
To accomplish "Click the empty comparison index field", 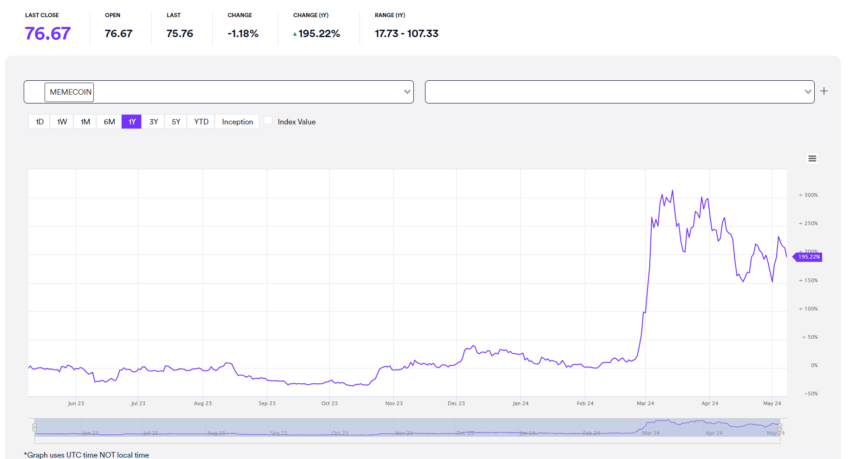I will (x=620, y=92).
